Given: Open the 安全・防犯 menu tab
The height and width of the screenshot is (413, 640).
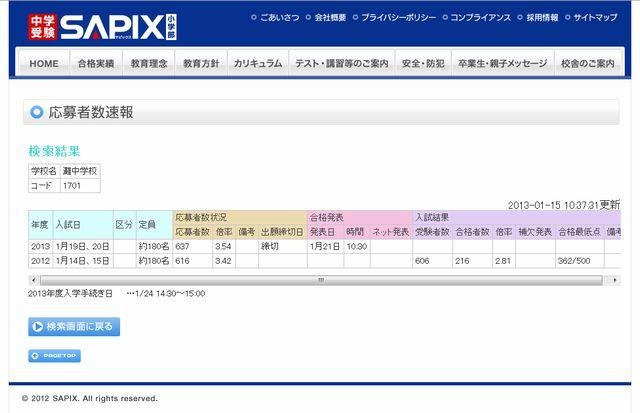Looking at the screenshot, I should click(423, 63).
